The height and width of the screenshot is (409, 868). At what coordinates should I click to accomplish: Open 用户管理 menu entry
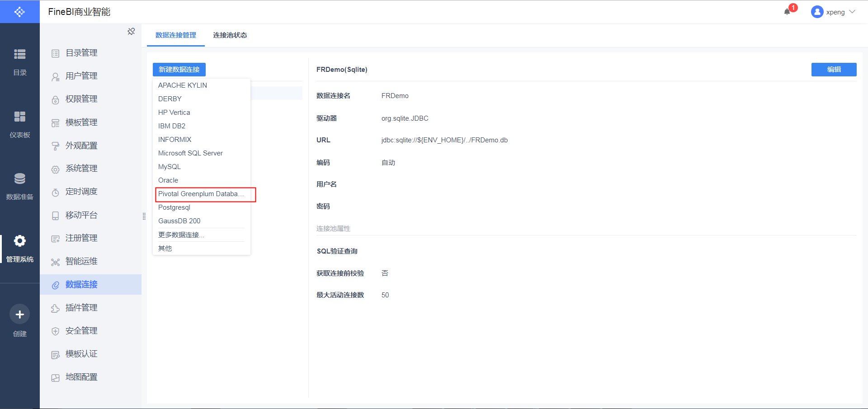click(x=90, y=76)
